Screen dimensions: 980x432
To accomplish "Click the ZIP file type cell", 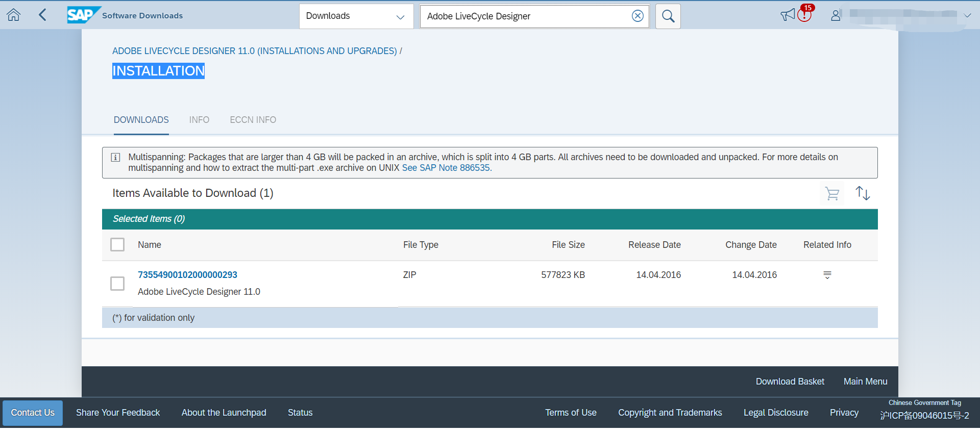I will (x=409, y=275).
